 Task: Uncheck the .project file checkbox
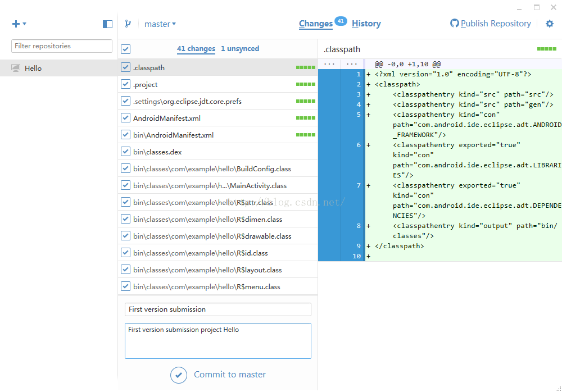(x=125, y=84)
